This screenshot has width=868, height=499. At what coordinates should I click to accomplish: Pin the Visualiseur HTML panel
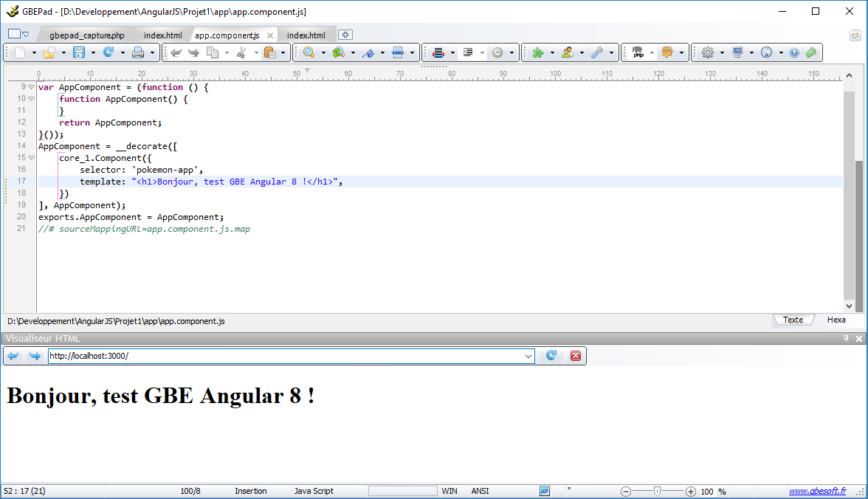[x=846, y=338]
